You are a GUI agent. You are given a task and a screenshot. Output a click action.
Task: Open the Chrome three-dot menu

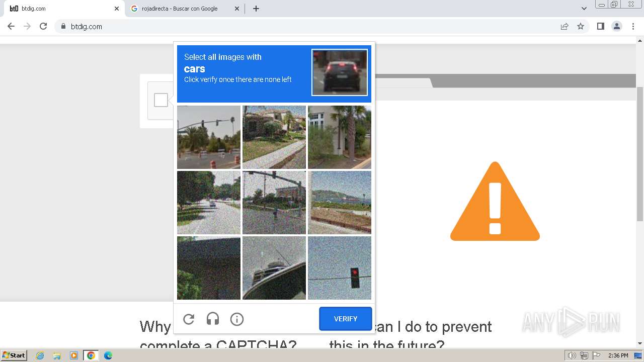(x=633, y=26)
